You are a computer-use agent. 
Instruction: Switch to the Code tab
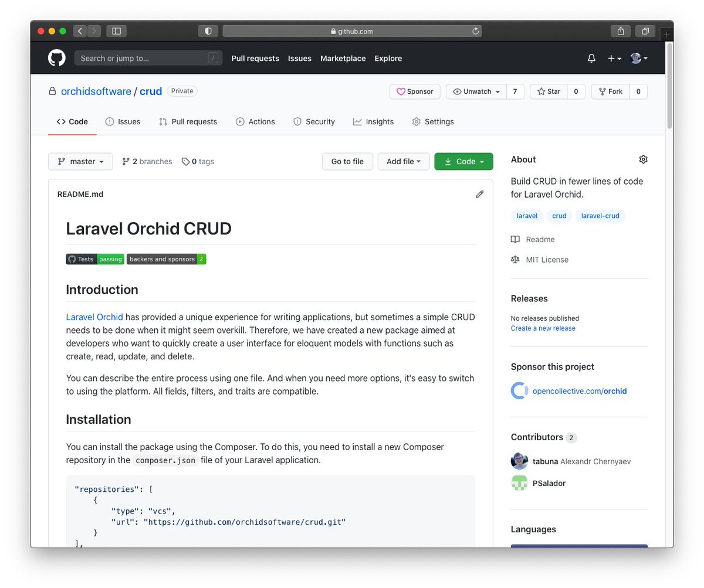click(72, 121)
